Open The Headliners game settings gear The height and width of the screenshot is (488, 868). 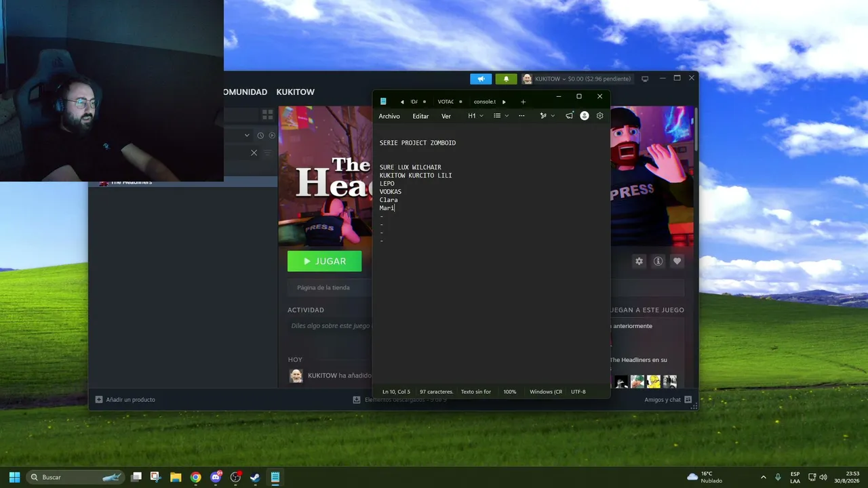(x=639, y=261)
